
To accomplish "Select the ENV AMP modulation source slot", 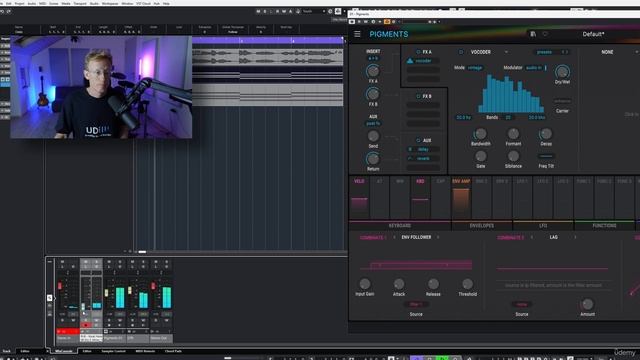I will click(461, 198).
